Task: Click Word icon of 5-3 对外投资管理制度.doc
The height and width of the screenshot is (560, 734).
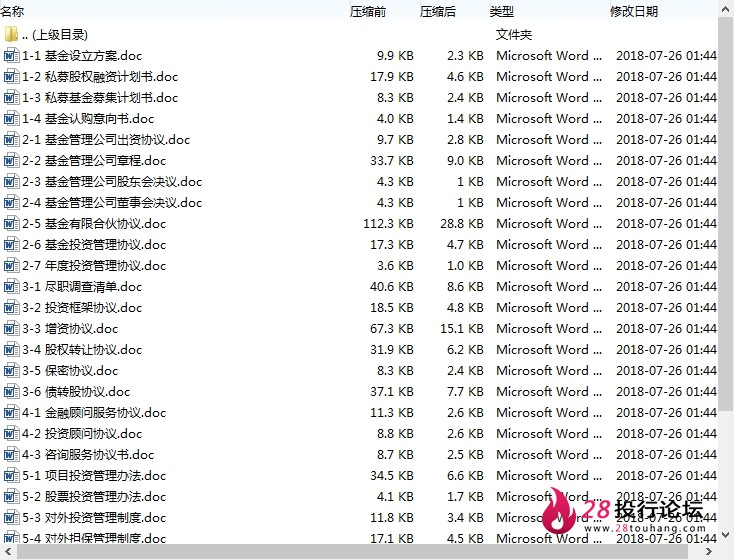Action: [11, 517]
